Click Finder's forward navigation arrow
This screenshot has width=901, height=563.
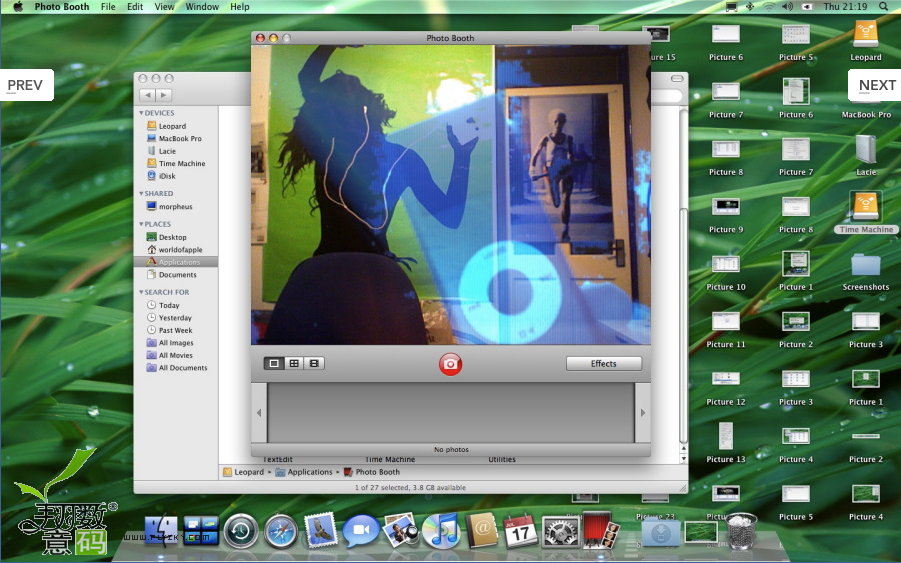164,95
